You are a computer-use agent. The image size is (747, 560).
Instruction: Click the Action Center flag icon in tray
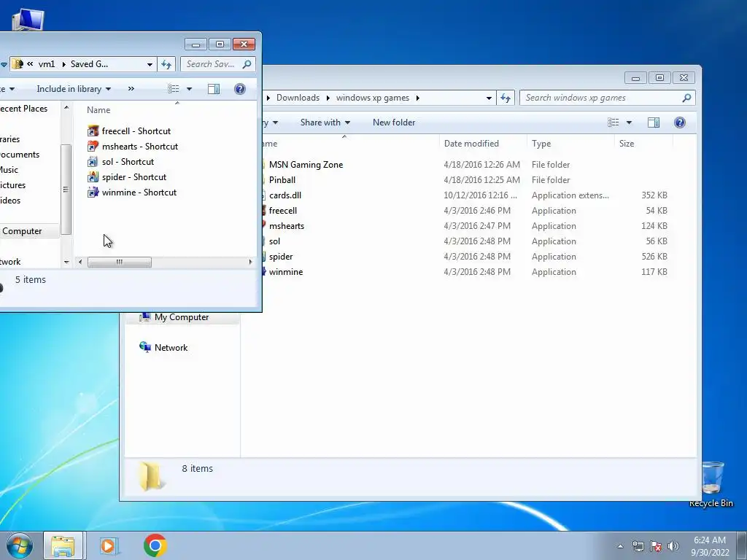[x=656, y=546]
